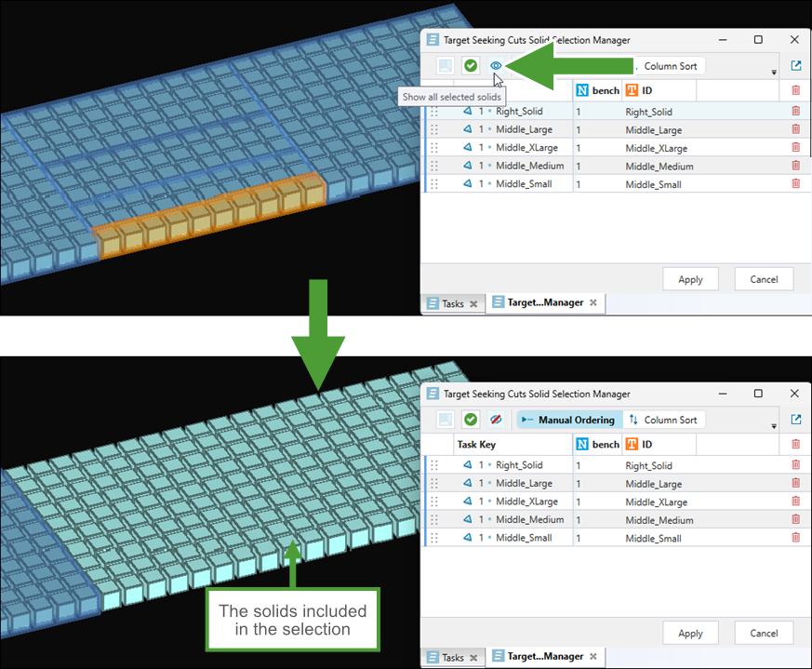Delete the Middle_Medium row in the upper window
This screenshot has height=669, width=812.
pyautogui.click(x=796, y=166)
